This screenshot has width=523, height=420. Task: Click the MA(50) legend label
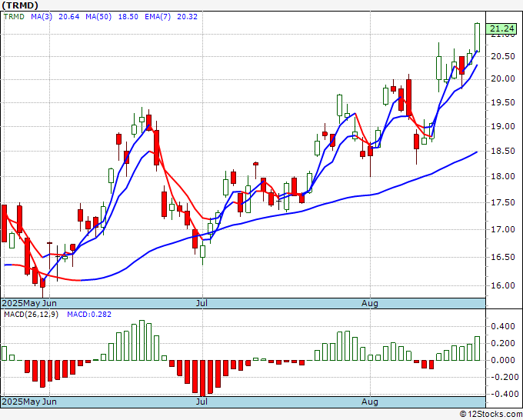coord(98,17)
